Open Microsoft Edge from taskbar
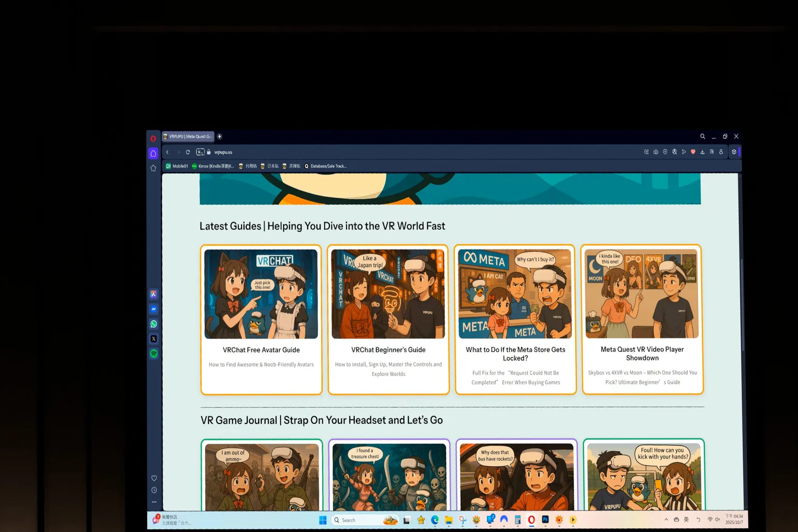The height and width of the screenshot is (532, 798). pyautogui.click(x=435, y=520)
